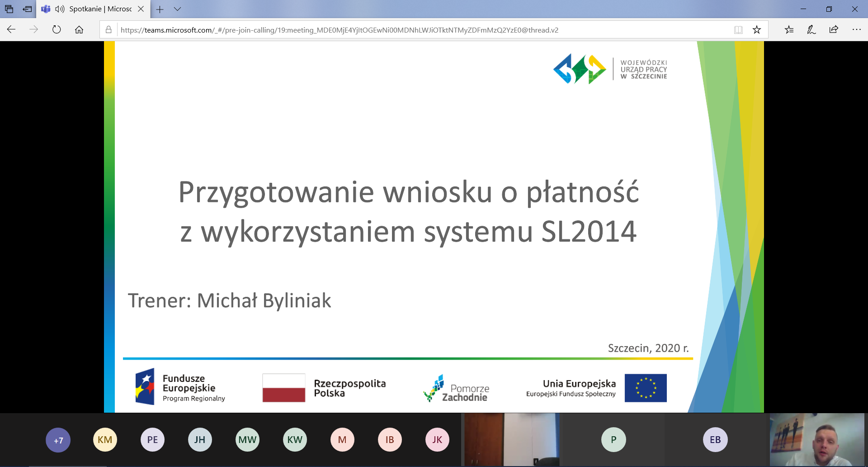
Task: Click the Rzeczpospolita Polska flag logo
Action: 324,388
